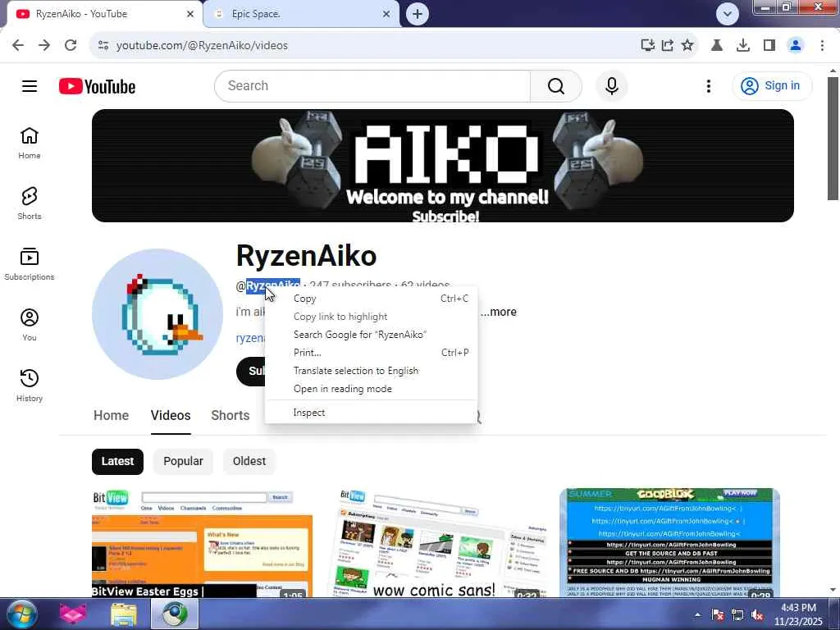
Task: Open the GoodBlox summer video thumbnail
Action: [x=669, y=543]
